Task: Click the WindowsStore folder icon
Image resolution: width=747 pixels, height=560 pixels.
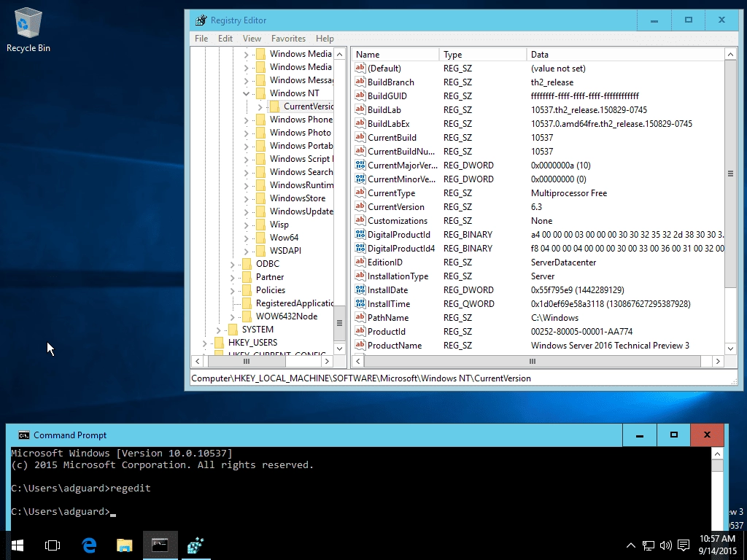Action: click(260, 198)
